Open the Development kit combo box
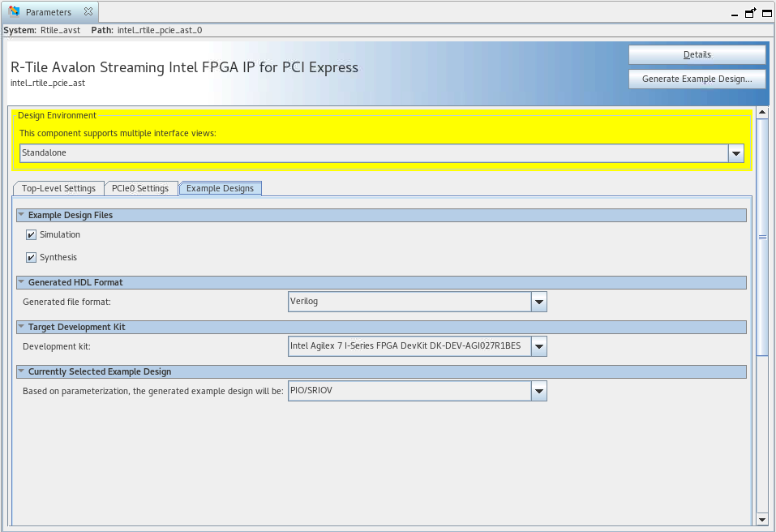The height and width of the screenshot is (532, 776). tap(418, 346)
